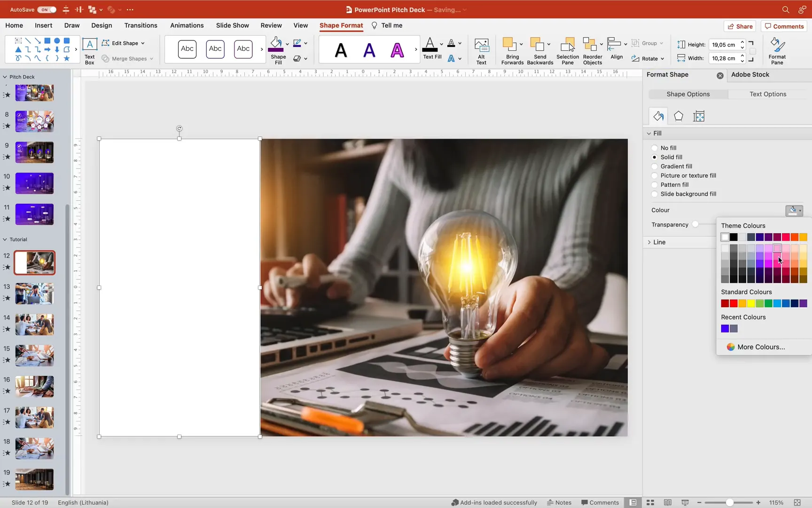Image resolution: width=812 pixels, height=508 pixels.
Task: Select slide 14 thumbnail in the sidebar
Action: click(x=34, y=324)
